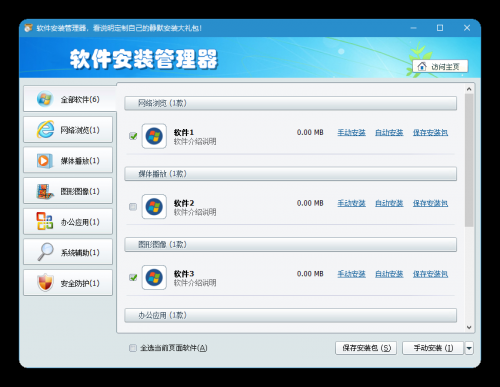The width and height of the screenshot is (500, 387).
Task: Click the 手动安装 (I) button
Action: [x=433, y=348]
